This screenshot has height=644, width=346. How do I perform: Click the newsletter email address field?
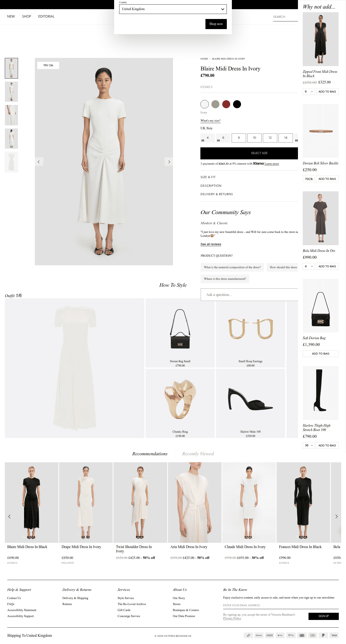click(281, 605)
